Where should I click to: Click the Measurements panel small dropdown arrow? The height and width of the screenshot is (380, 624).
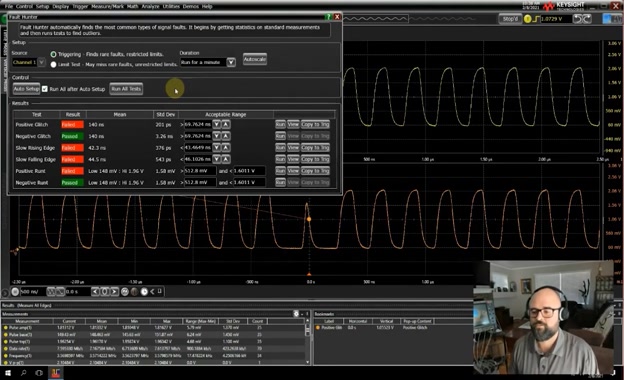(x=302, y=314)
